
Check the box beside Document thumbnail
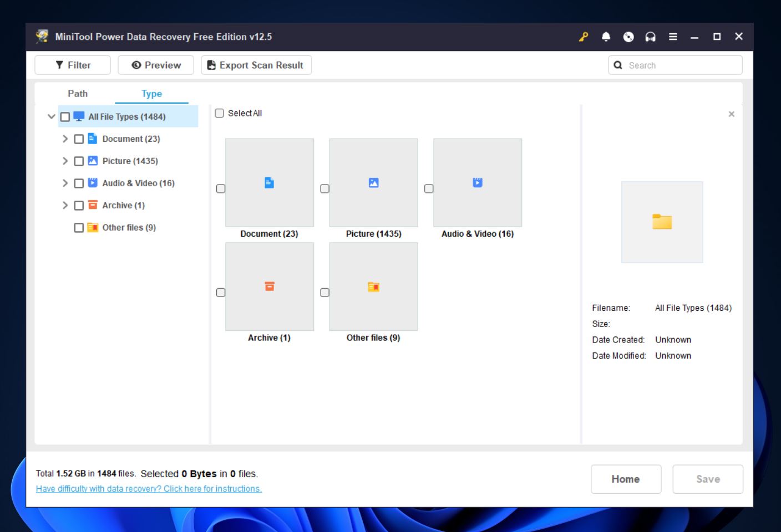click(221, 188)
